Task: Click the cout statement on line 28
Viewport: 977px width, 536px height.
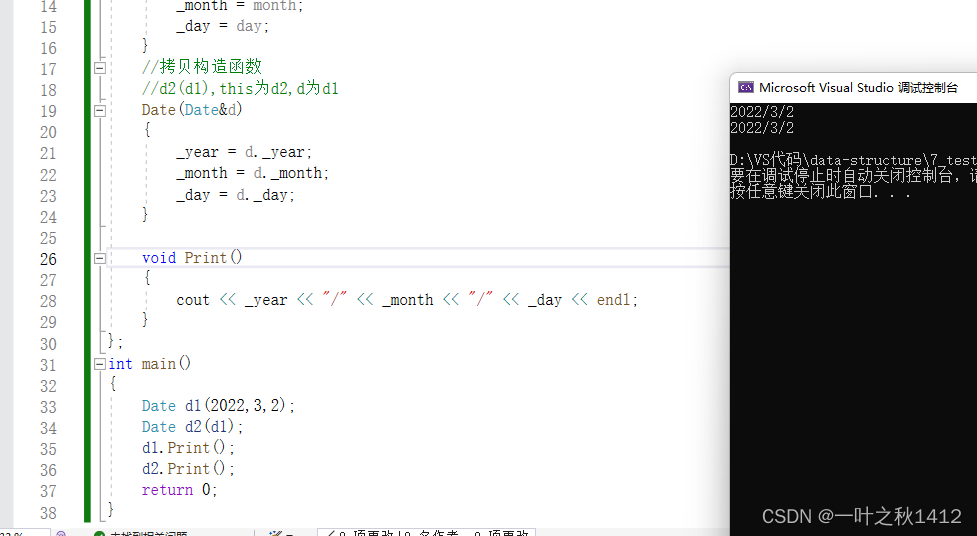Action: pos(407,300)
